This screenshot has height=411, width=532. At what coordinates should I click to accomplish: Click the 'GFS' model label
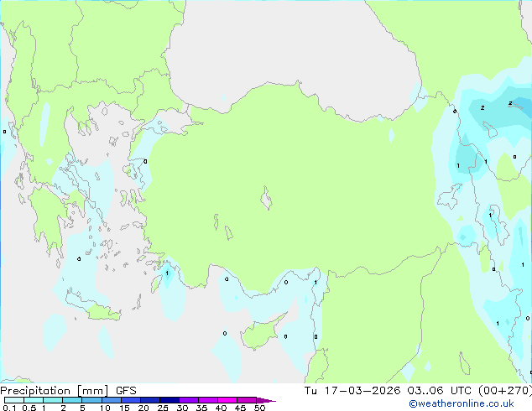[126, 391]
